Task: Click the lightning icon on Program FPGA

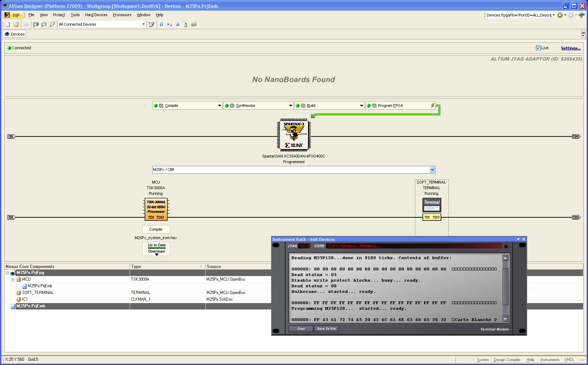Action: coord(433,105)
